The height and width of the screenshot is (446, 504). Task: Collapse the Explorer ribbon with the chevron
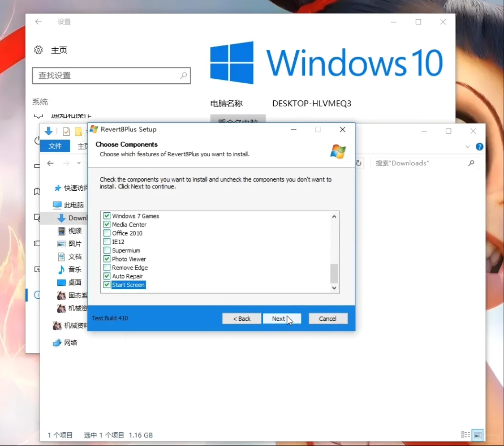click(468, 146)
